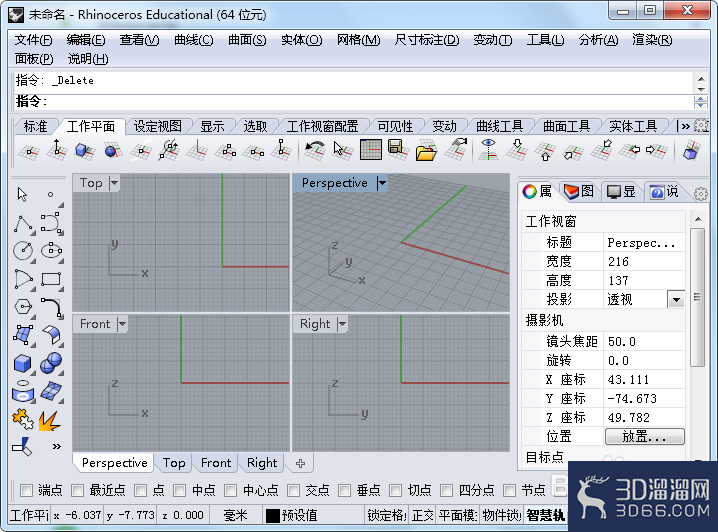Click the open CPlane folder icon
The width and height of the screenshot is (718, 532).
pos(426,150)
